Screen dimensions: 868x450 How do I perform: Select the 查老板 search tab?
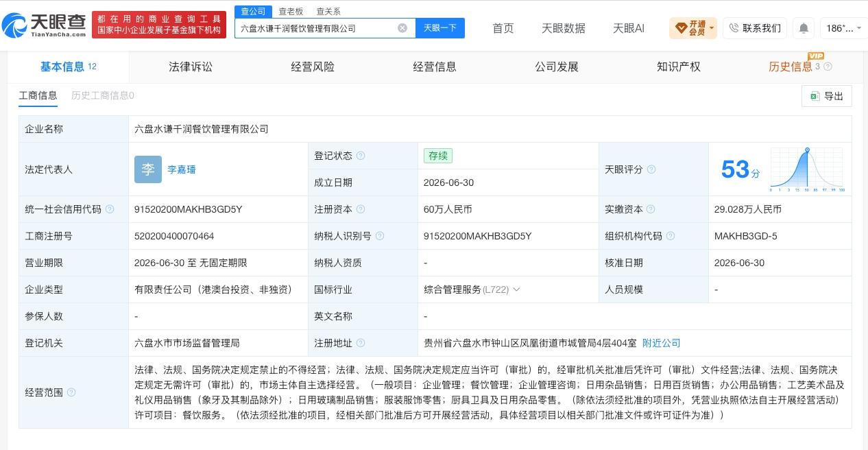[x=291, y=11]
